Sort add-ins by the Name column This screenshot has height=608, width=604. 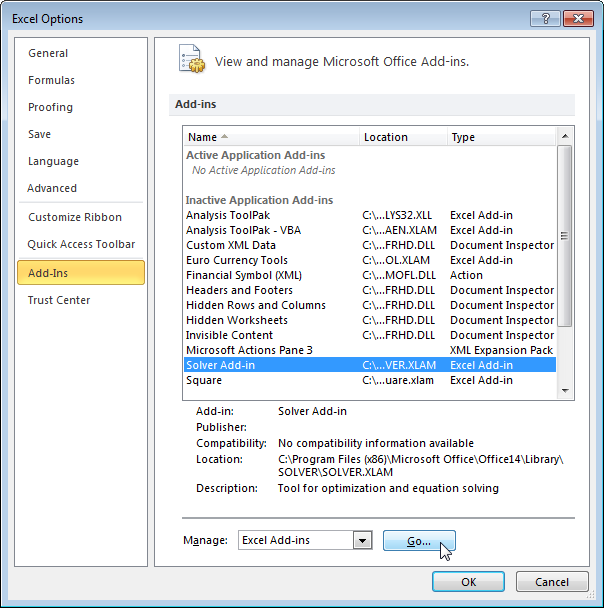coord(271,137)
